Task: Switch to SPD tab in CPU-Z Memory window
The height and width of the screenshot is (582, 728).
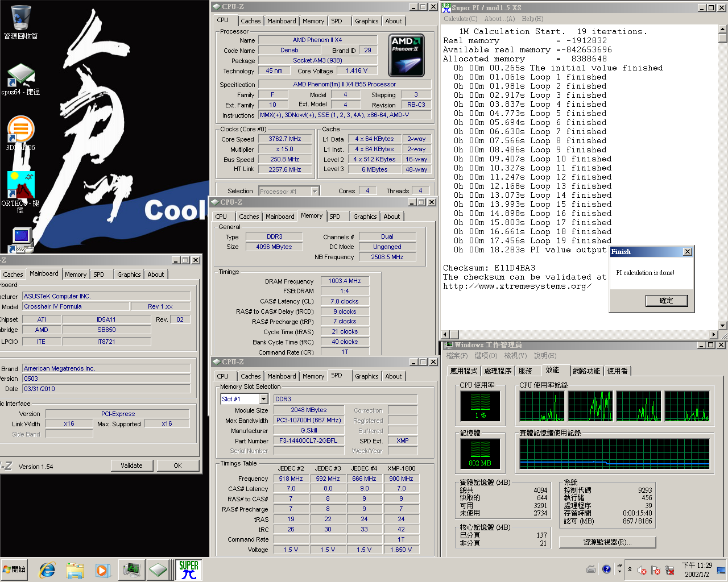Action: click(335, 217)
